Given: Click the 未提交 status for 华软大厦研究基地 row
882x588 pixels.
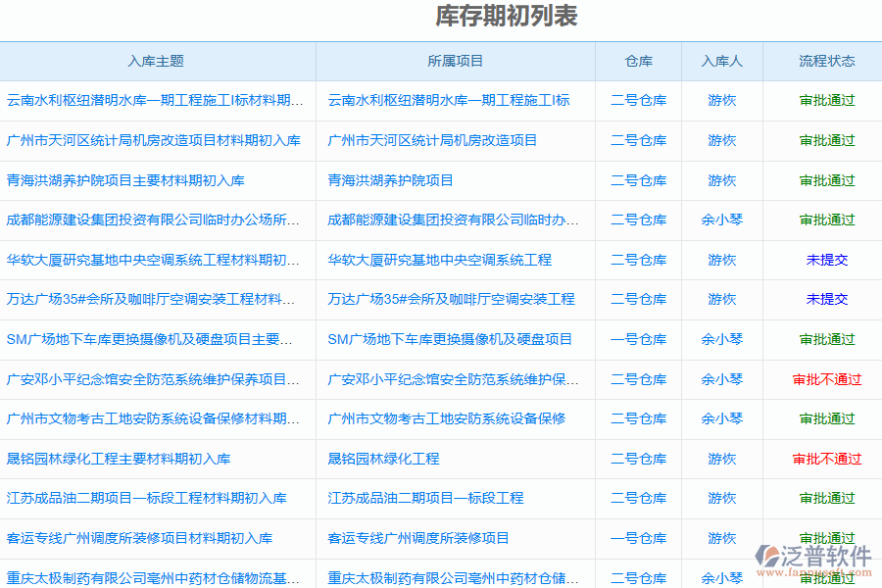Looking at the screenshot, I should (822, 260).
